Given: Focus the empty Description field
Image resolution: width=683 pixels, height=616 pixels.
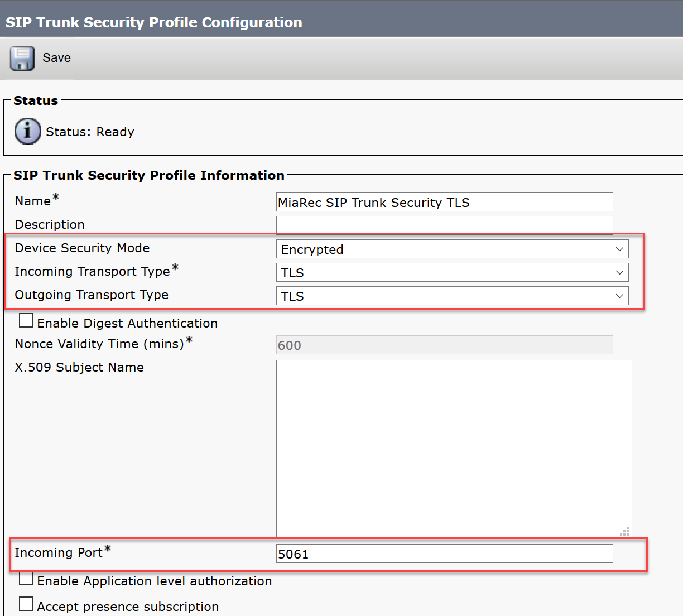Looking at the screenshot, I should point(445,225).
